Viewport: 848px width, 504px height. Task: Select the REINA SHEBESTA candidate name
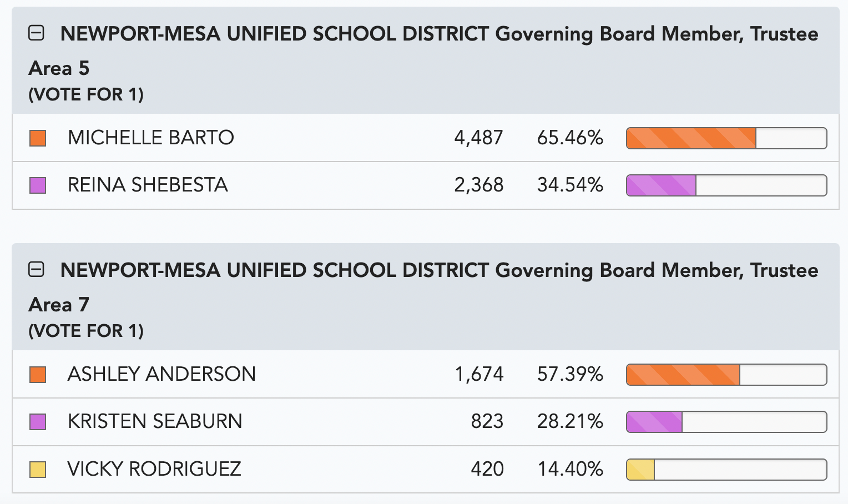click(x=148, y=185)
